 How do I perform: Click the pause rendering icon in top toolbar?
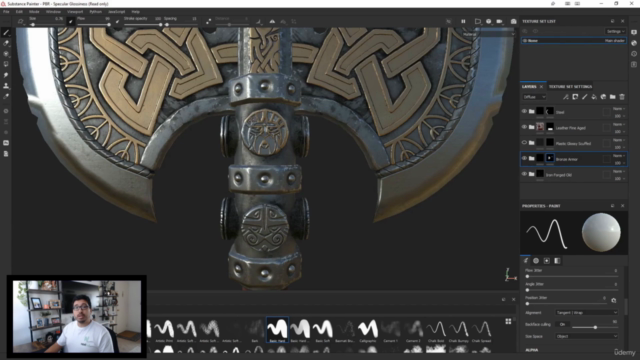point(463,21)
